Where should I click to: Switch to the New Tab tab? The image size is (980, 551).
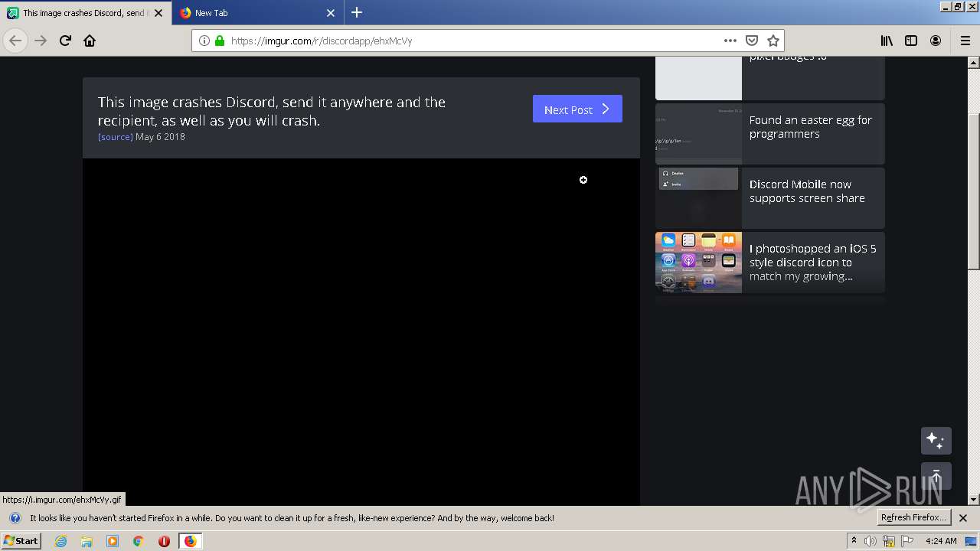click(x=258, y=13)
